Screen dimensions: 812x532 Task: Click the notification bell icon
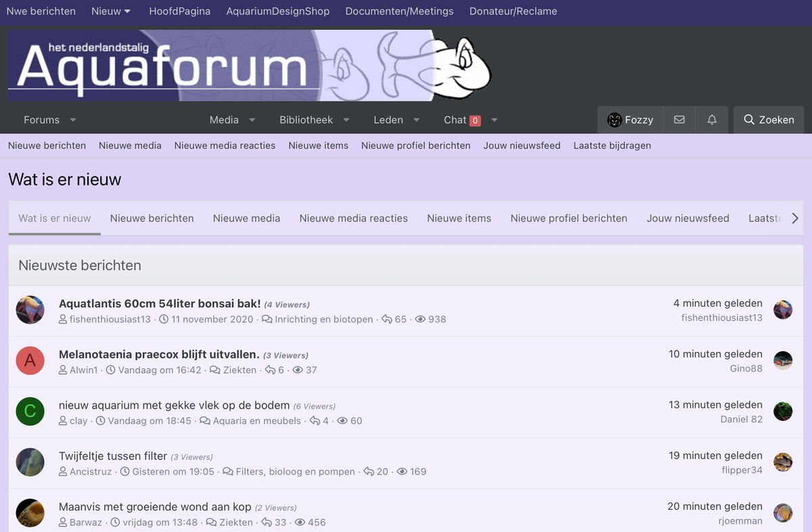pos(712,120)
